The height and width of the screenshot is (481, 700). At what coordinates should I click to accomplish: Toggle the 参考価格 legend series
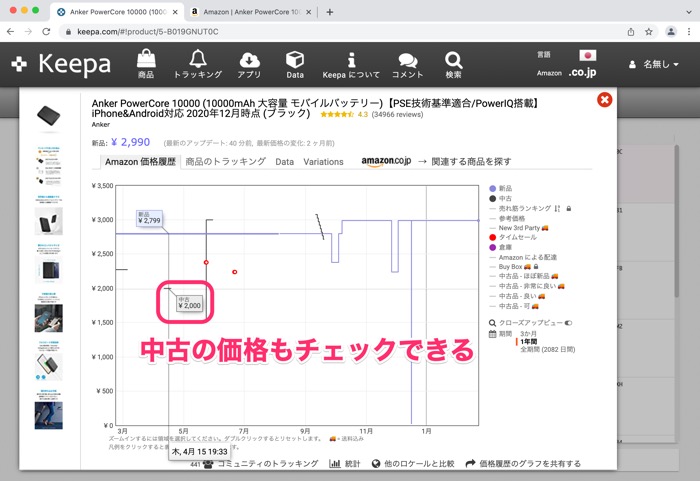pos(507,218)
